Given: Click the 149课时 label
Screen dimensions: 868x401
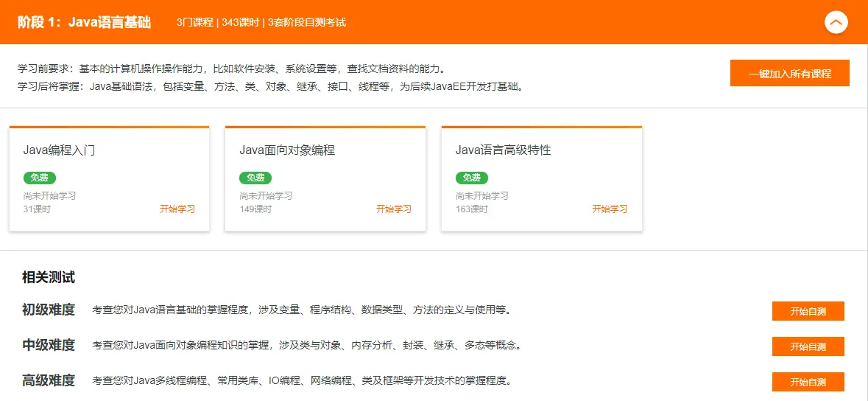Looking at the screenshot, I should (x=255, y=209).
